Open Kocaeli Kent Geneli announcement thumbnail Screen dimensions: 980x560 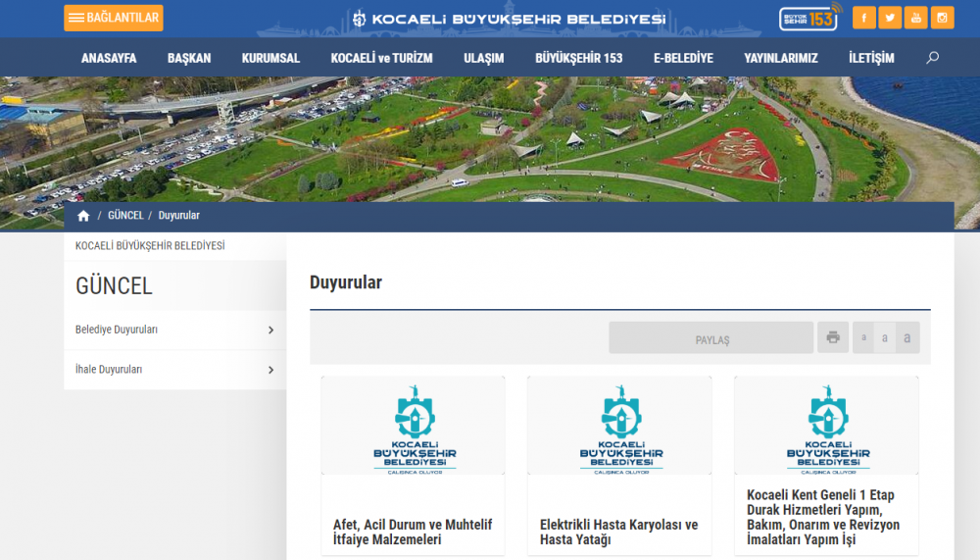point(826,426)
